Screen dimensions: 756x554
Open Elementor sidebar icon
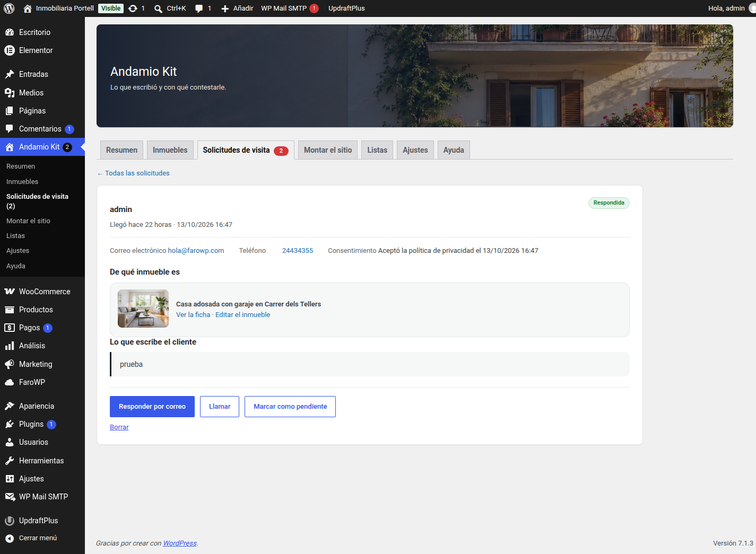pos(10,50)
